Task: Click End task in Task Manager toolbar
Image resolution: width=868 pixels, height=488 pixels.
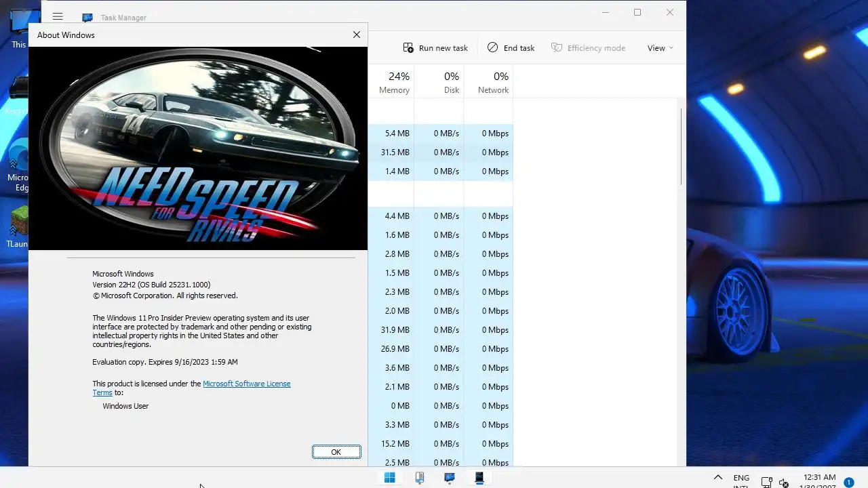Action: (x=511, y=47)
